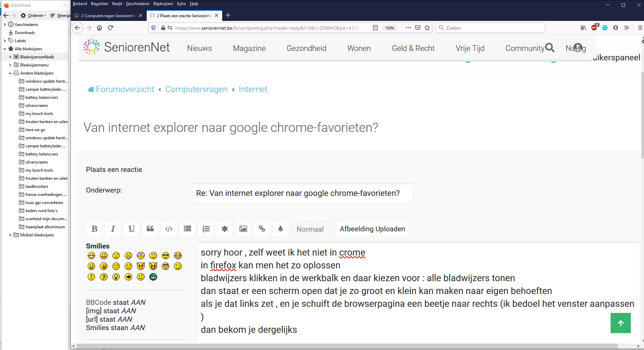Screen dimensions: 644x350
Task: Collapse the Andere bladwijzers folder
Action: [x=10, y=73]
